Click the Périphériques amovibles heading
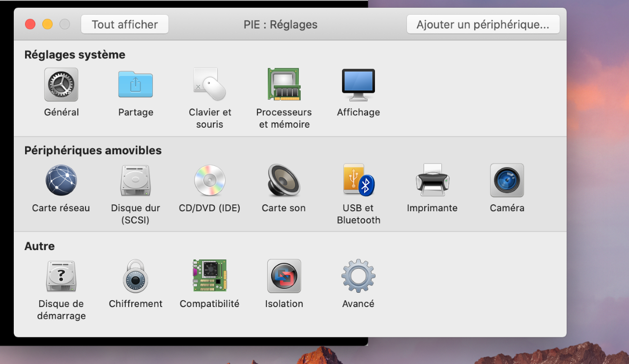 pyautogui.click(x=93, y=150)
